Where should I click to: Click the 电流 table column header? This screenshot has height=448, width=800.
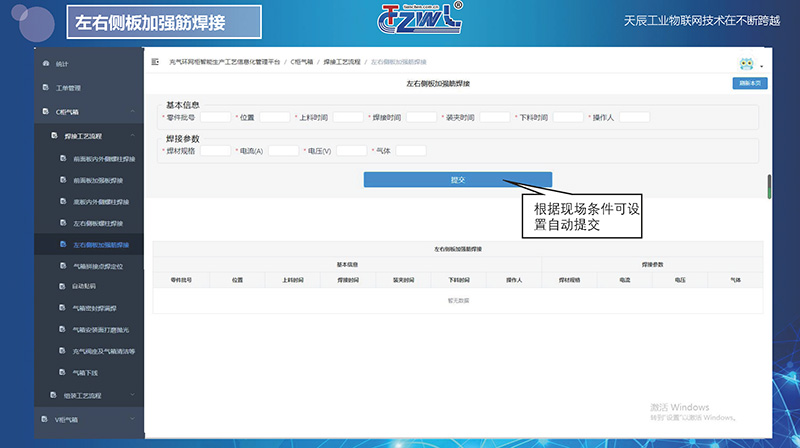[x=624, y=280]
